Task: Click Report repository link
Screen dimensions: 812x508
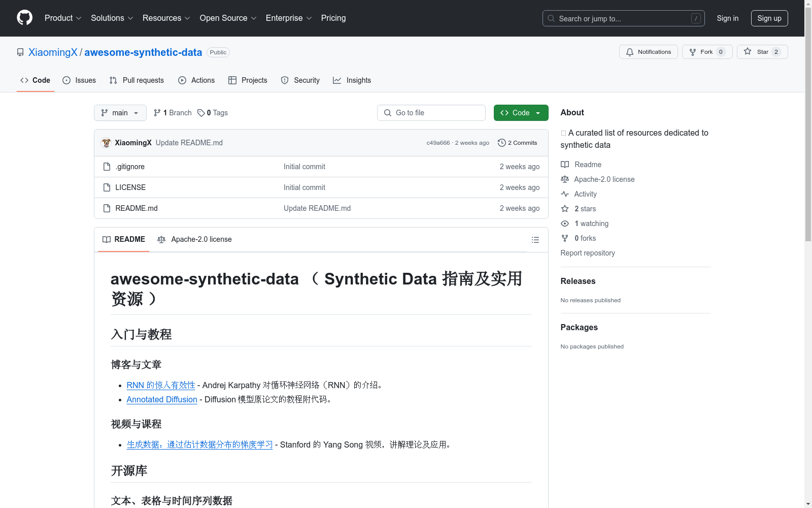Action: pos(588,253)
